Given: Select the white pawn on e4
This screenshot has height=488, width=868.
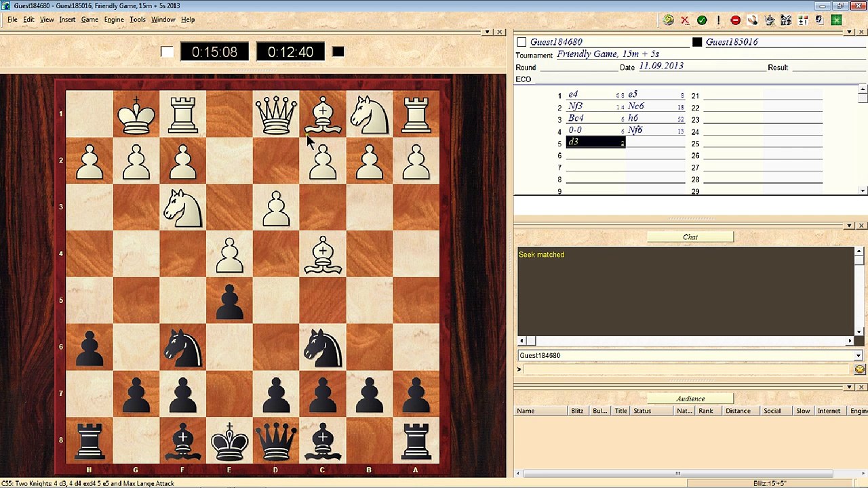Looking at the screenshot, I should point(230,254).
